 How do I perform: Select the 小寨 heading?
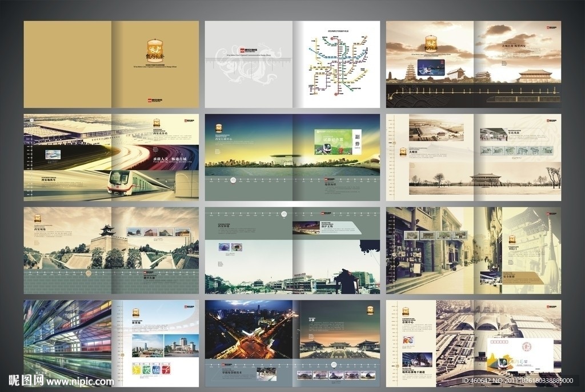[x=311, y=320]
